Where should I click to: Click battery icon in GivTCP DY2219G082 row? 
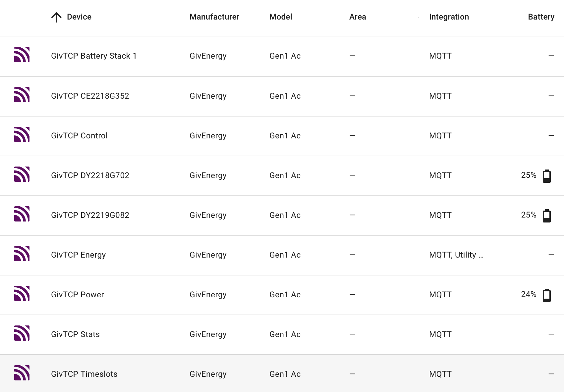click(x=547, y=216)
